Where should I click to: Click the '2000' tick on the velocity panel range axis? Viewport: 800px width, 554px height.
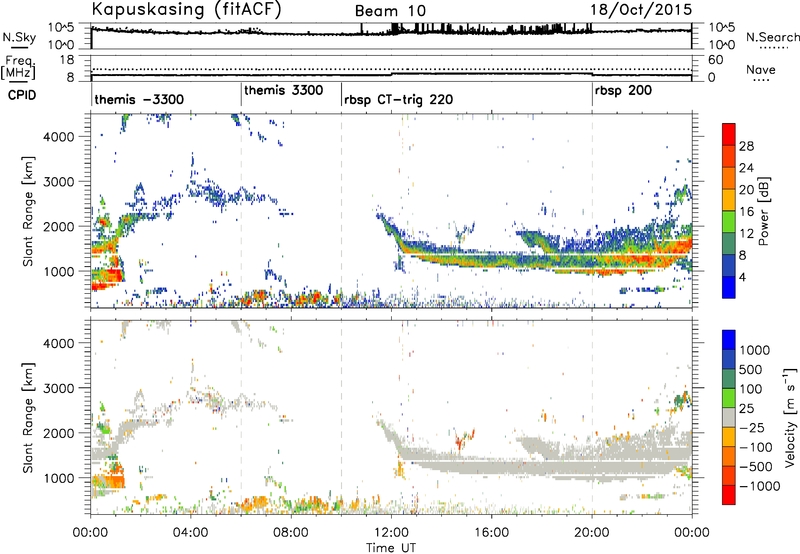coord(59,433)
